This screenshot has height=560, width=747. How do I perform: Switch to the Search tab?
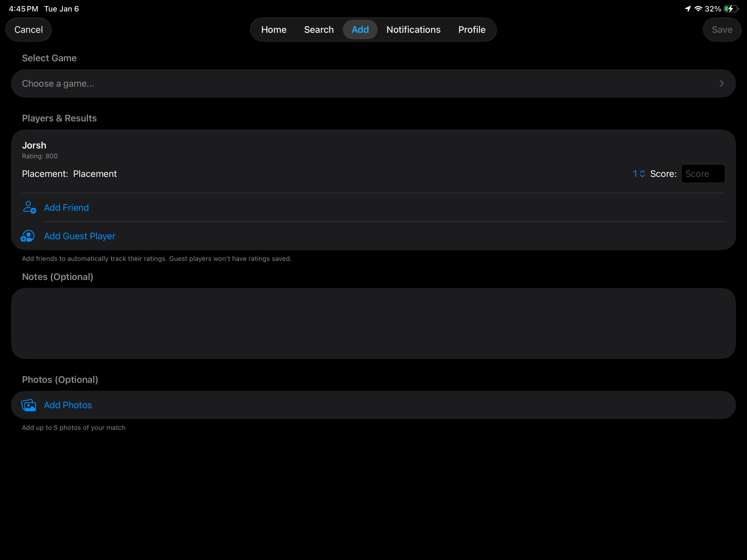[319, 30]
